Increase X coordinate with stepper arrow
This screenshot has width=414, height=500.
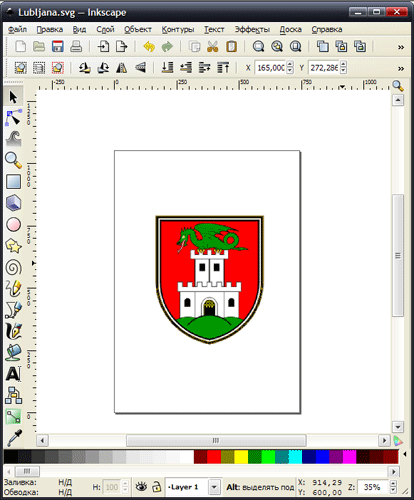tap(290, 64)
